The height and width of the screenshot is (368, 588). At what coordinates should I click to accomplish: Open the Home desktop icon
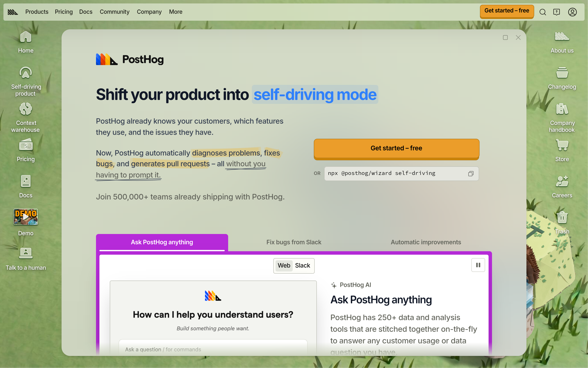(26, 42)
